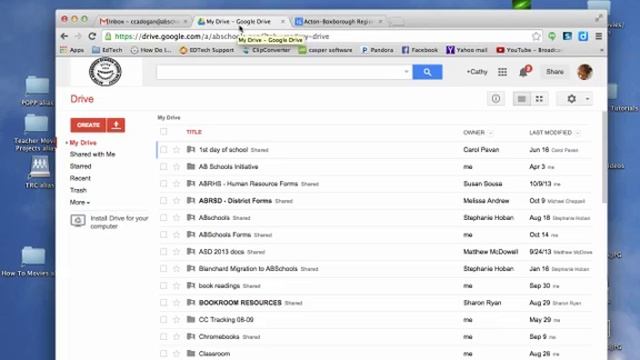Viewport: 640px width, 360px height.
Task: Open Shared with Me in sidebar
Action: click(x=92, y=154)
